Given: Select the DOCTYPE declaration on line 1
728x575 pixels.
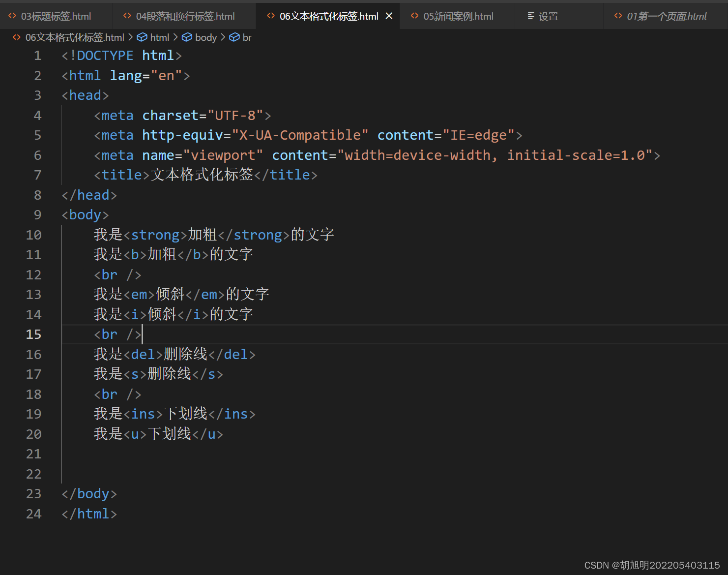Looking at the screenshot, I should pyautogui.click(x=121, y=55).
